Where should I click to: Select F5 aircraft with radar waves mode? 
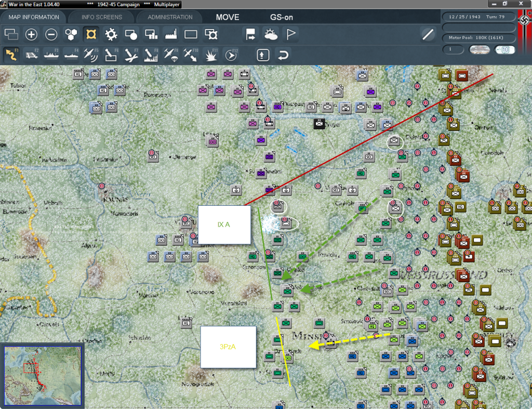91,55
